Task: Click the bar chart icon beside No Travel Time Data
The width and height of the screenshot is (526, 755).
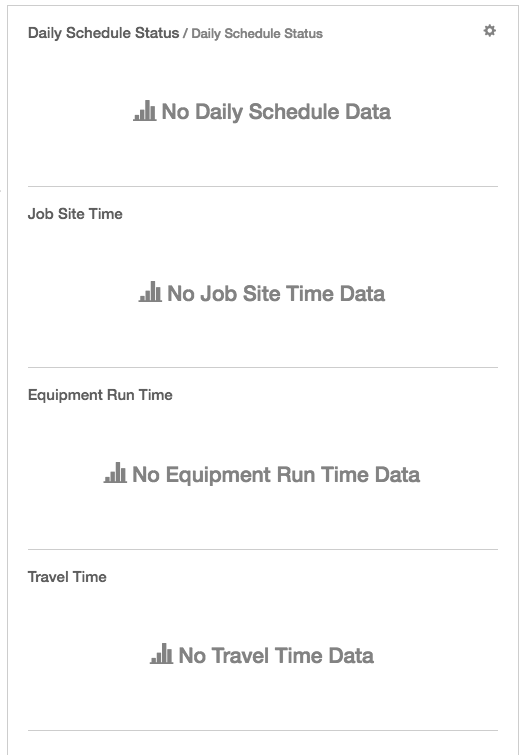Action: tap(161, 654)
